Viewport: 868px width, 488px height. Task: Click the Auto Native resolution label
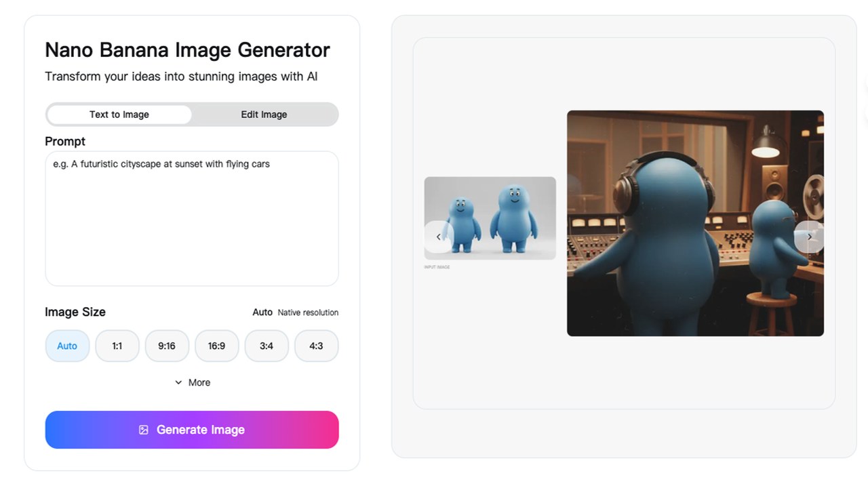pos(295,312)
